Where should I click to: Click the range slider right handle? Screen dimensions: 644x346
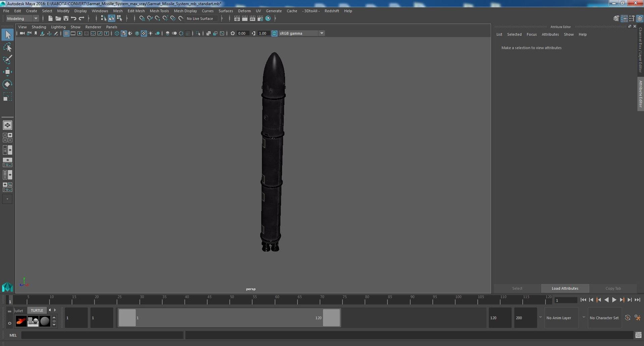point(331,318)
